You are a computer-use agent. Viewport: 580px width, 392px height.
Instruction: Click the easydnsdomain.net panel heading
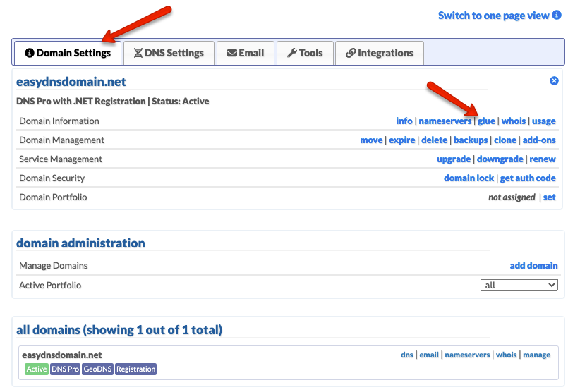pos(71,82)
